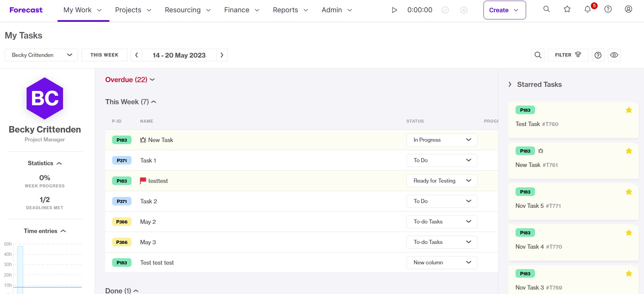Start the timer play button
Viewport: 644px width, 294px height.
point(394,10)
